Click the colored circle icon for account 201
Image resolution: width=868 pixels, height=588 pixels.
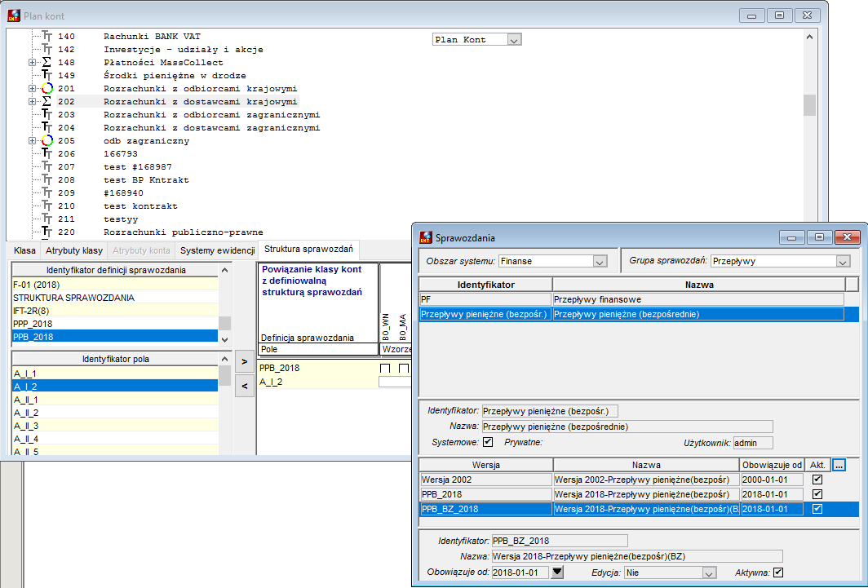point(47,89)
